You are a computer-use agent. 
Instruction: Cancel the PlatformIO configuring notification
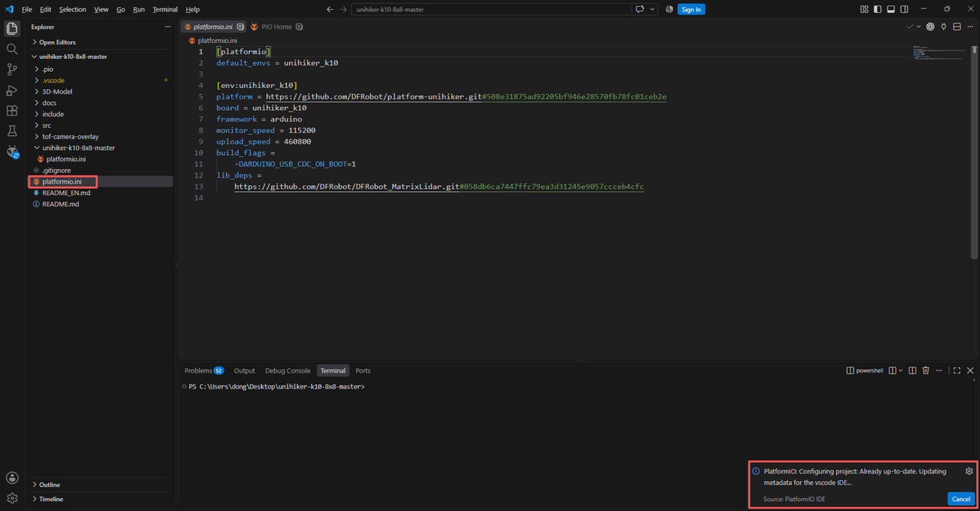point(961,499)
